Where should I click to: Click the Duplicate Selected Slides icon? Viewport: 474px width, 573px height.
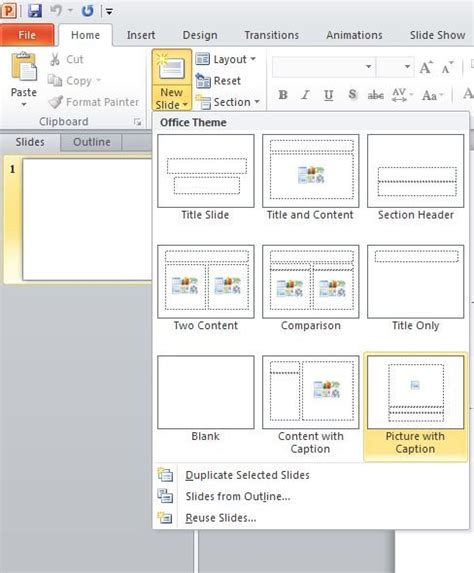pos(165,475)
